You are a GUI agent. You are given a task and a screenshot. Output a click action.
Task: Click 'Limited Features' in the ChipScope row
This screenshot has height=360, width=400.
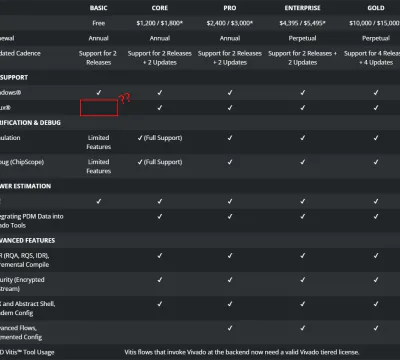[x=98, y=166]
